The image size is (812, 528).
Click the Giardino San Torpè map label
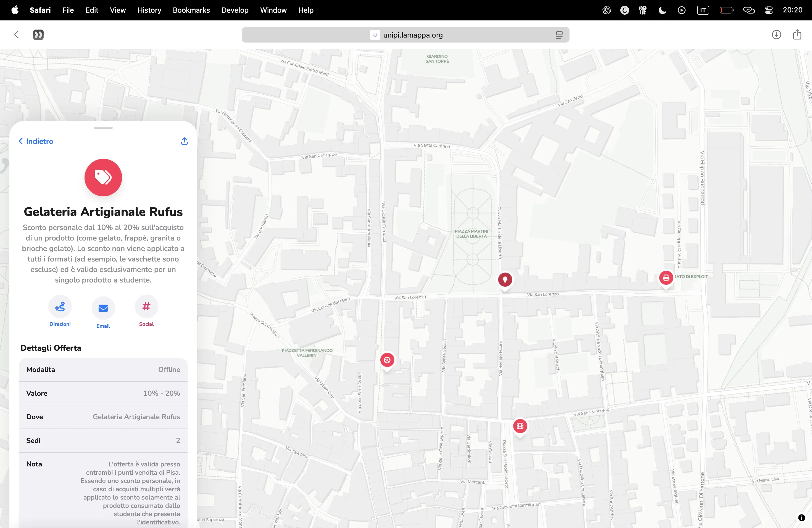point(437,59)
